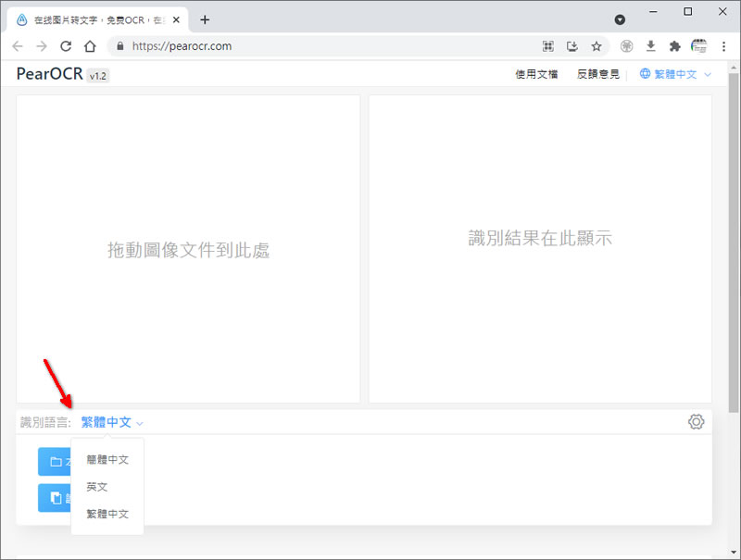
Task: Select 英文 from recognition language list
Action: point(107,487)
